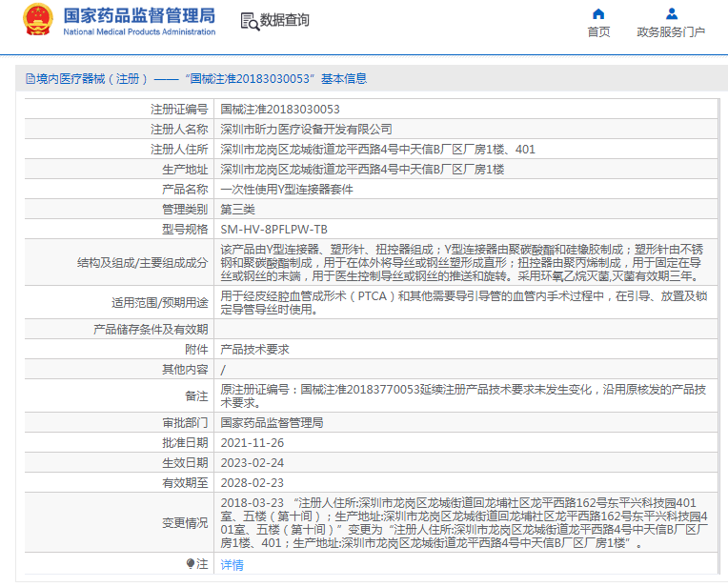Click 产品技术要求 attachment value
Screen dimensions: 728x587
[x=254, y=350]
